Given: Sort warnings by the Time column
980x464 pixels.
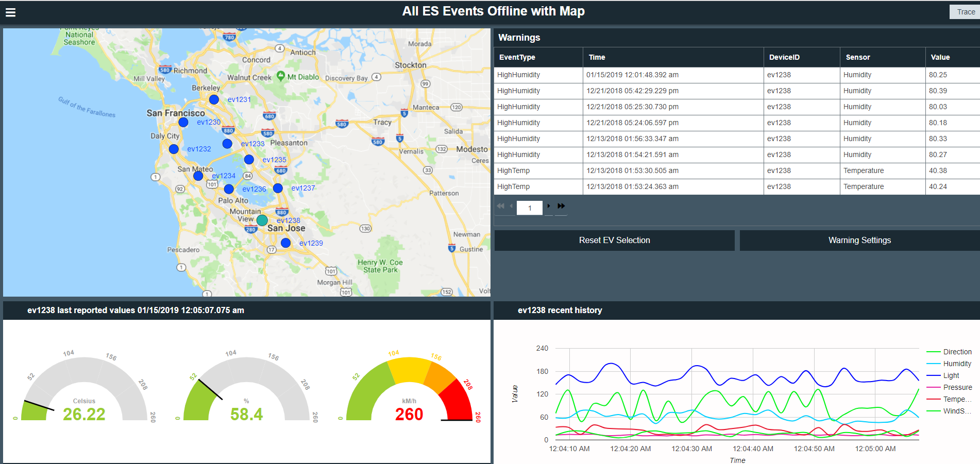Looking at the screenshot, I should point(597,57).
